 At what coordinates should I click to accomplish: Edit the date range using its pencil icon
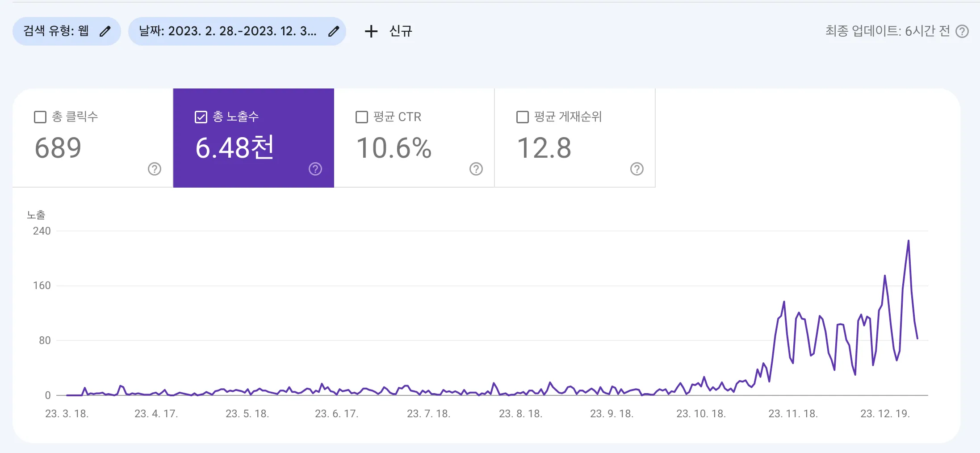[333, 31]
